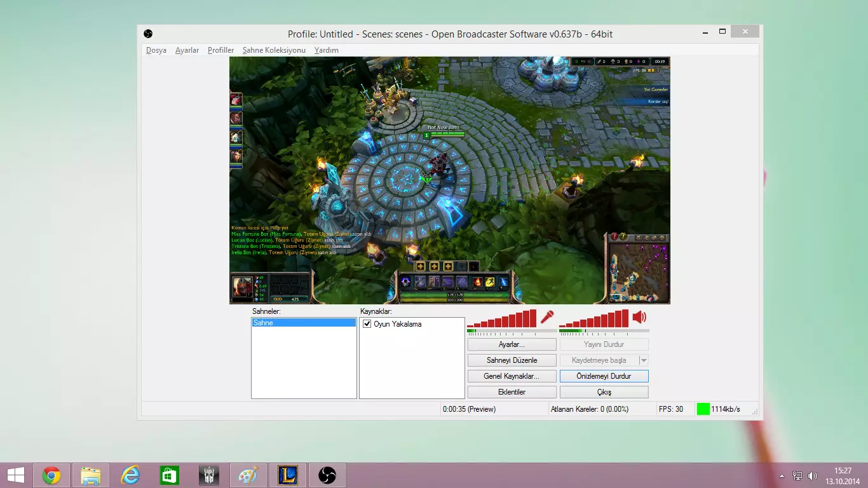Open the Windows Store taskbar icon
The height and width of the screenshot is (488, 868).
coord(170,475)
